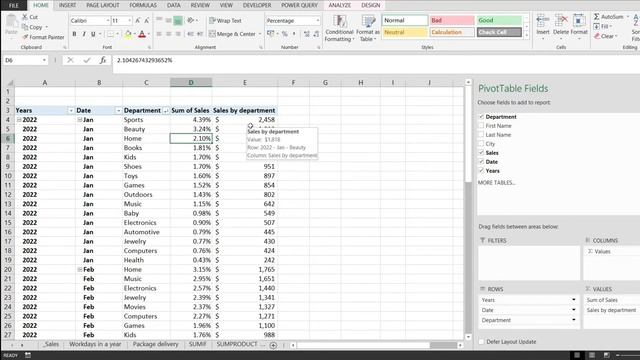This screenshot has height=360, width=640.
Task: Apply the Good cell style
Action: click(499, 20)
